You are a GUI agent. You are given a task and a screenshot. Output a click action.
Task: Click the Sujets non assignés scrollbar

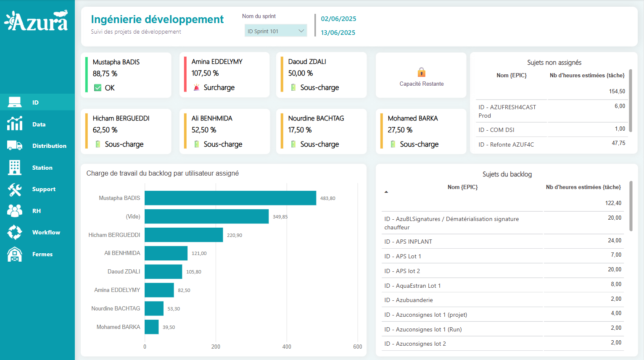tap(631, 101)
